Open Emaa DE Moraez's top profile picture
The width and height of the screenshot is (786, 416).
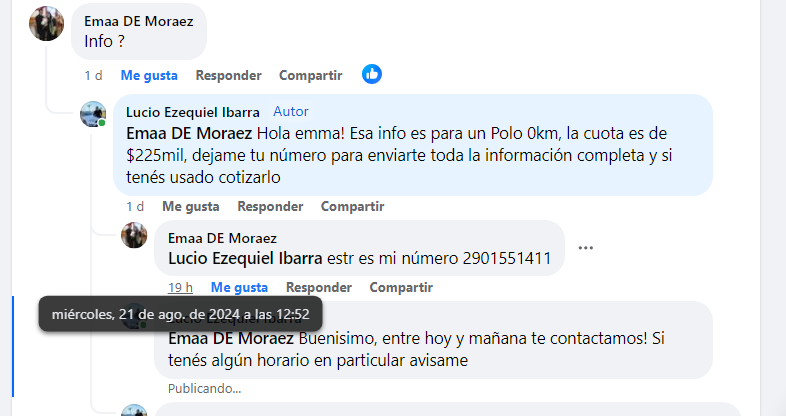(x=47, y=24)
